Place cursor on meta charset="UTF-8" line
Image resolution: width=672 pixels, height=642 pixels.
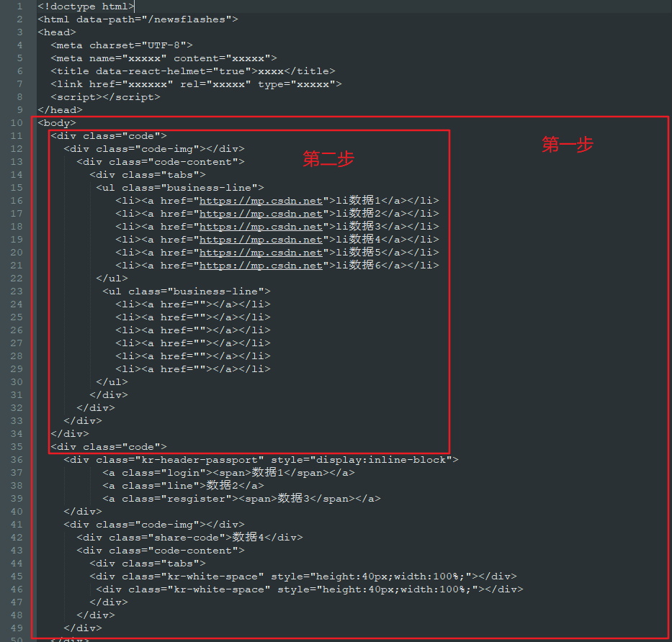click(x=122, y=45)
